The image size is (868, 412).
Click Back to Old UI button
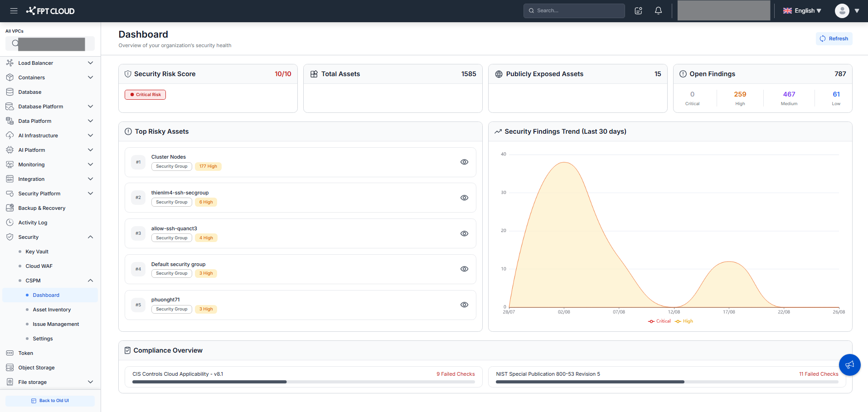50,401
